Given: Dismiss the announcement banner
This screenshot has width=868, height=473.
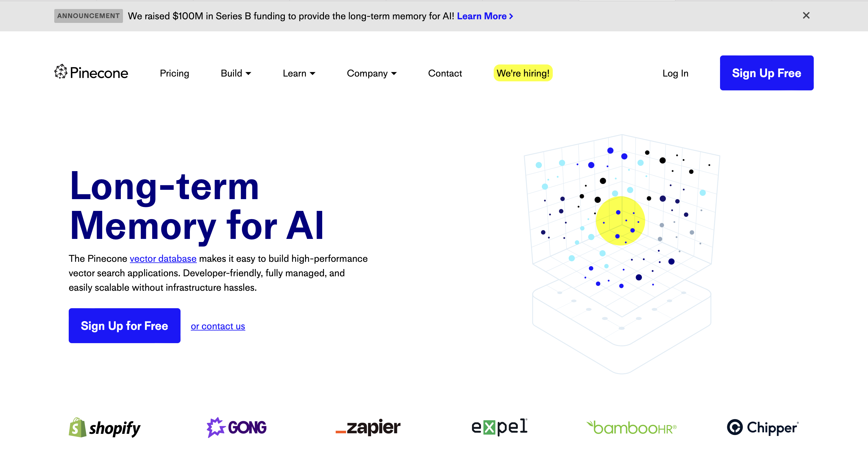Looking at the screenshot, I should [x=806, y=16].
